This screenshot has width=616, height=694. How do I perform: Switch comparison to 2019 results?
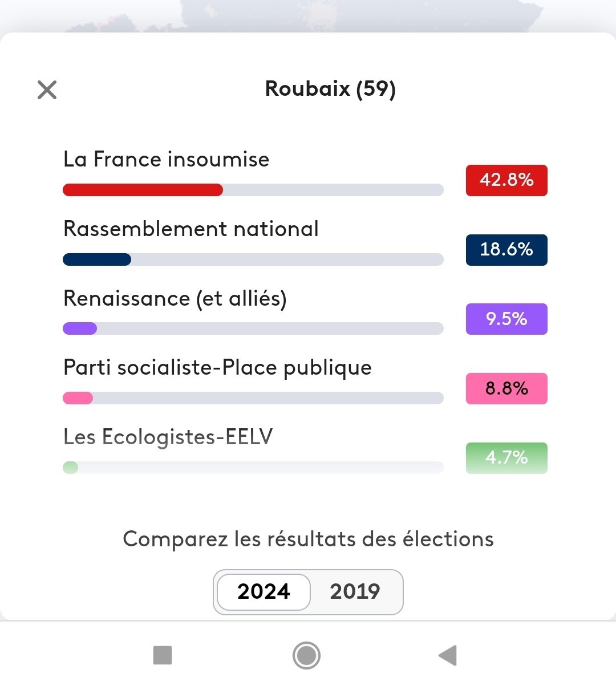(x=355, y=591)
